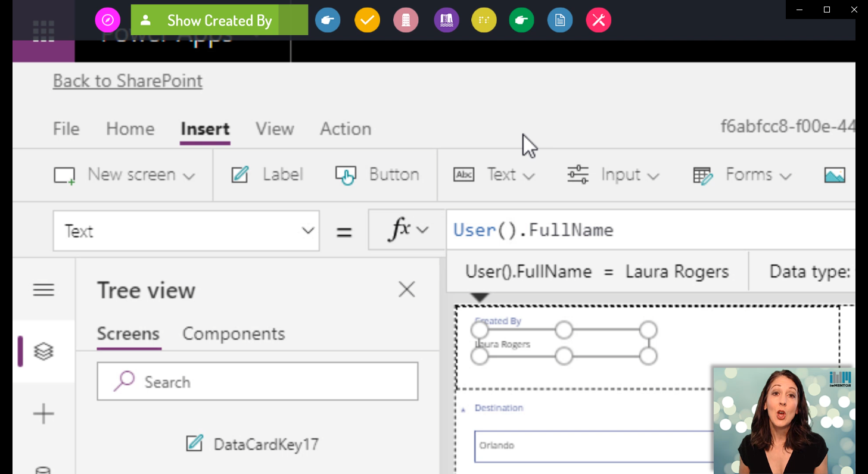The width and height of the screenshot is (868, 474).
Task: Expand the Input dropdown chevron
Action: click(653, 176)
